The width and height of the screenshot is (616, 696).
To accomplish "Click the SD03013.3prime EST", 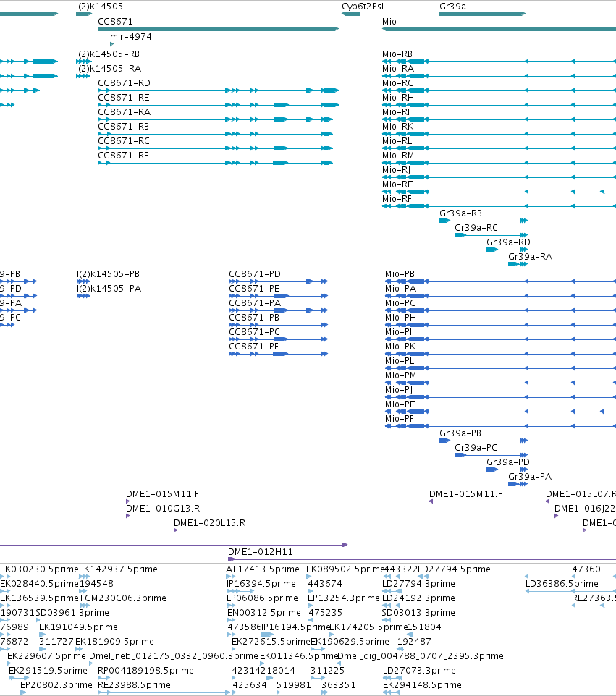I will (387, 620).
